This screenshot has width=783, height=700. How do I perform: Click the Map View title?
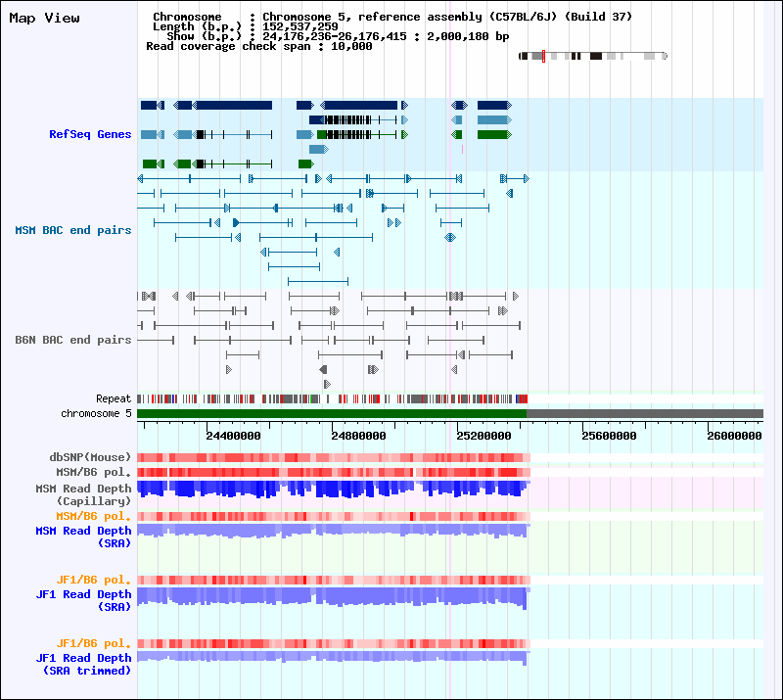tap(44, 18)
